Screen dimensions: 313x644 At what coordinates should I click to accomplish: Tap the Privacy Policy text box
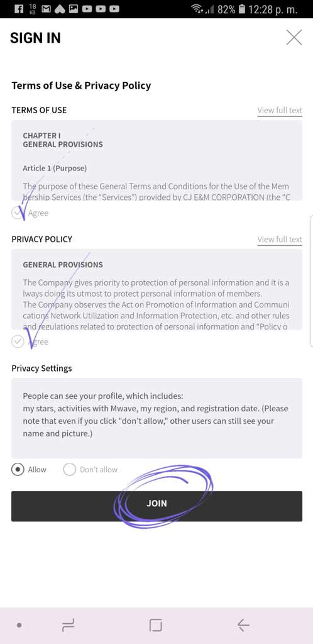156,289
